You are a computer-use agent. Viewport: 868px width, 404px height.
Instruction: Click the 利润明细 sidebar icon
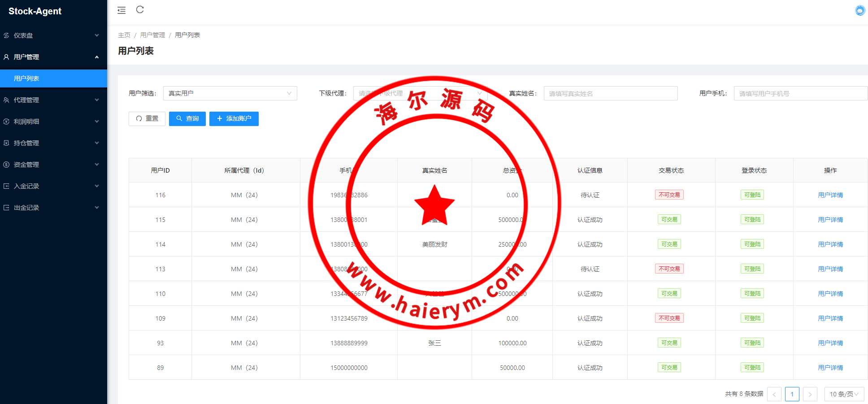pyautogui.click(x=6, y=122)
